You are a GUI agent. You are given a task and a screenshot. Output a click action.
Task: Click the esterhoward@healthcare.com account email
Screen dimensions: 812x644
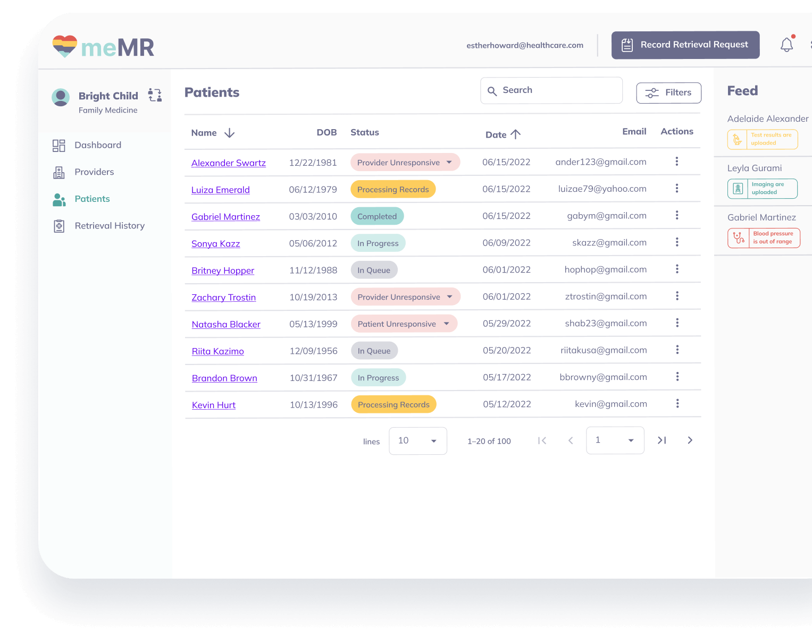[525, 46]
